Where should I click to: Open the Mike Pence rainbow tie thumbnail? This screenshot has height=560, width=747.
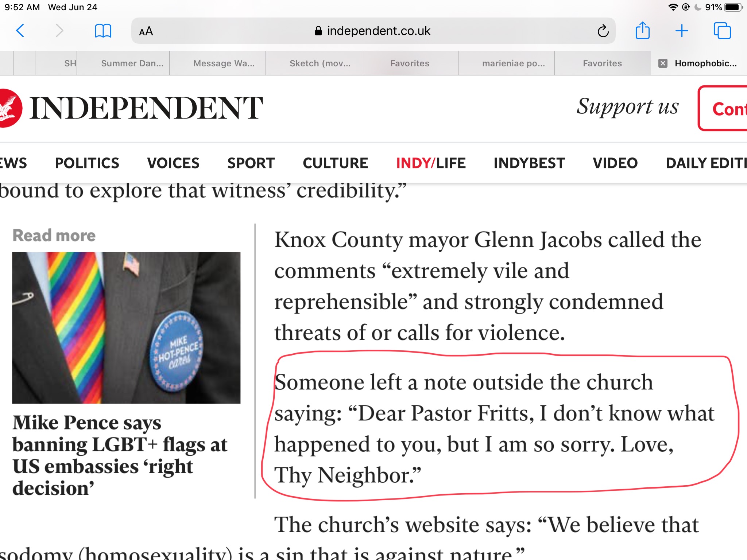click(x=126, y=327)
